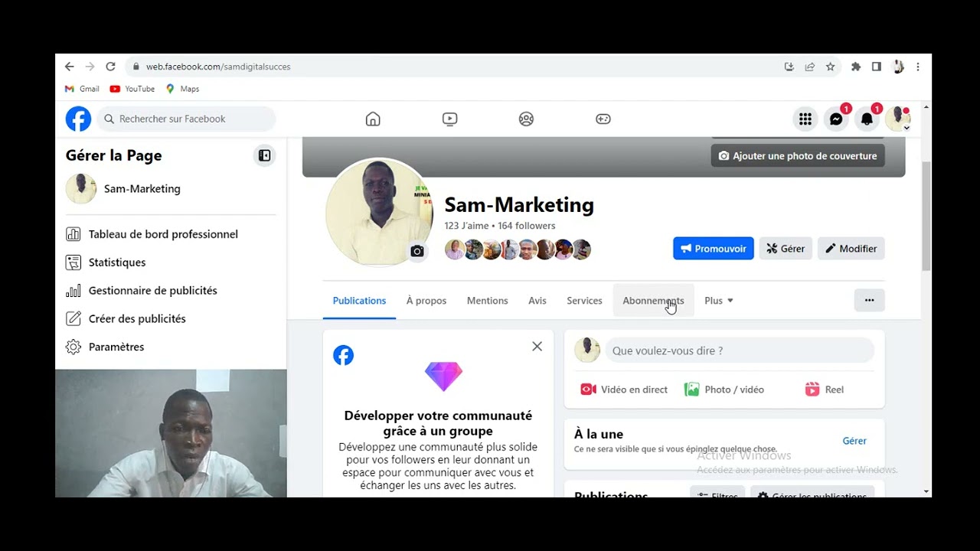Click the share page icon in address bar
The width and height of the screenshot is (980, 551).
point(809,67)
